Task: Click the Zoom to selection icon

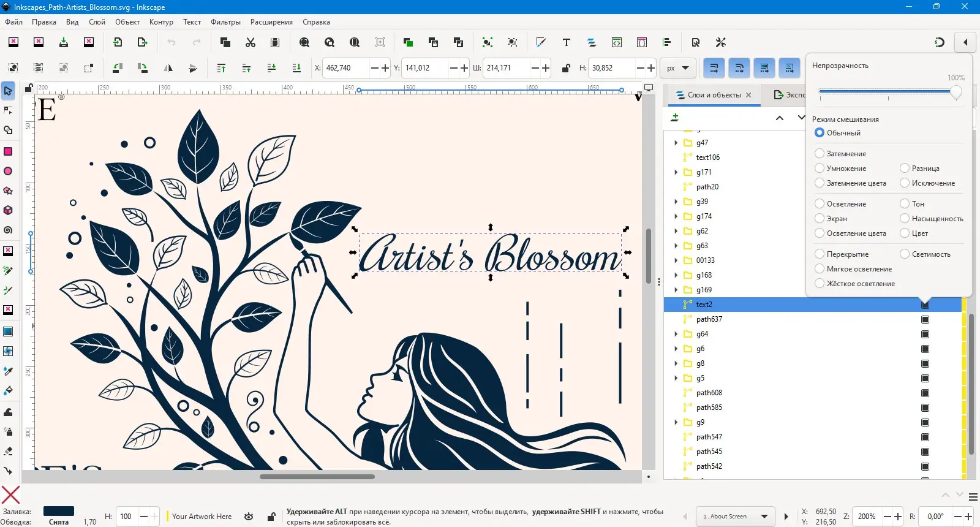Action: (304, 42)
